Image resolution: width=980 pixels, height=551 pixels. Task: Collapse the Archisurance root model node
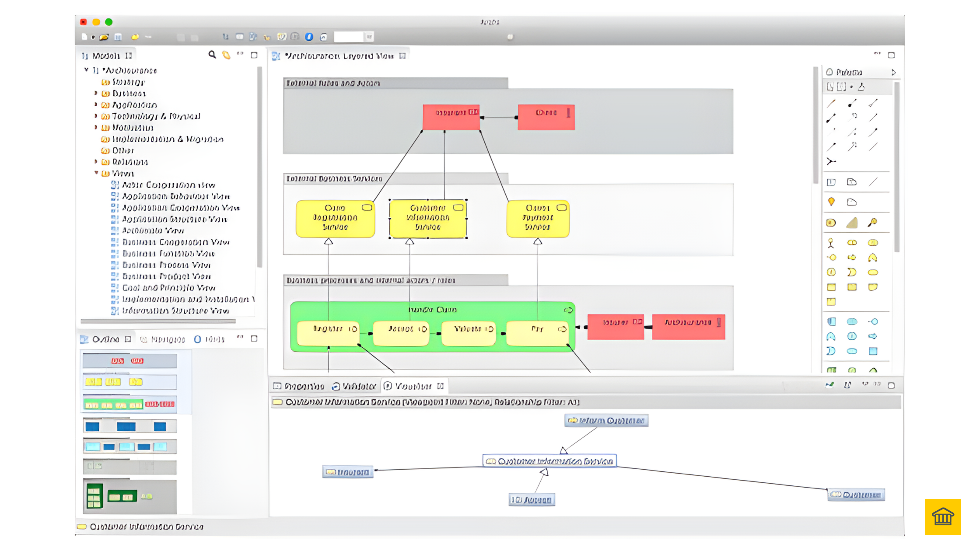coord(86,70)
